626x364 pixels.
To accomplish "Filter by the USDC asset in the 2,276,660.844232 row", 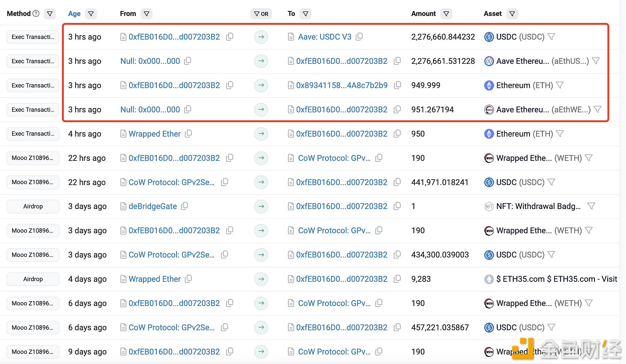I will tap(551, 37).
